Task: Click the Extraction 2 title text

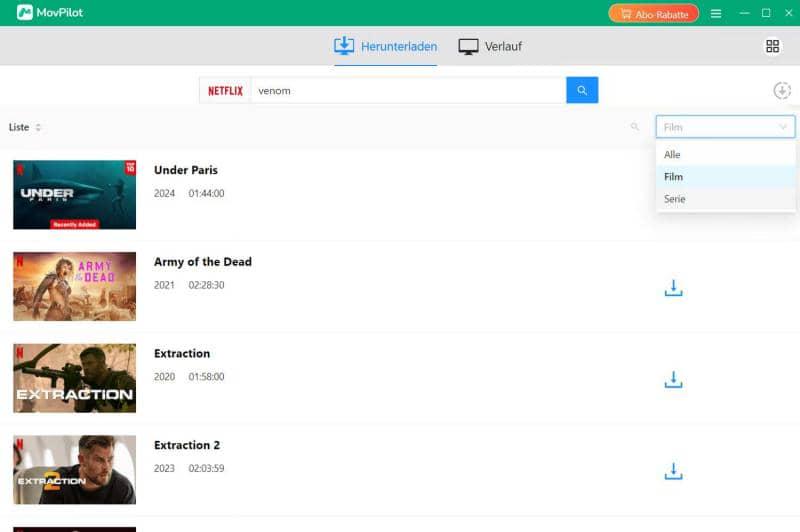Action: point(187,445)
